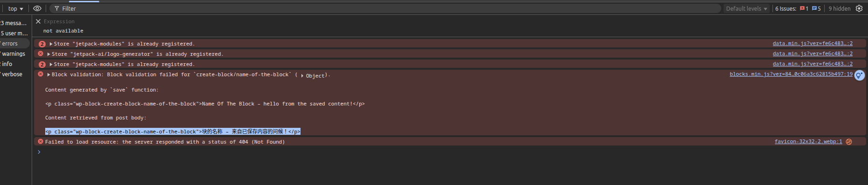Expand the Object in block validation error
This screenshot has height=185, width=868.
[x=302, y=76]
